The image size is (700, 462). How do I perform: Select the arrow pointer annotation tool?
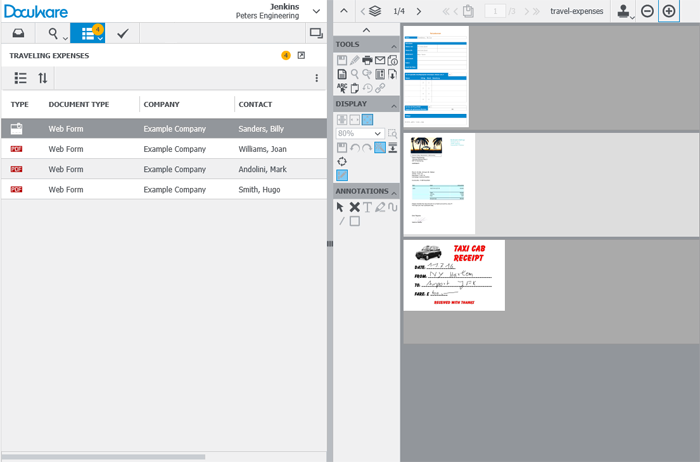341,207
